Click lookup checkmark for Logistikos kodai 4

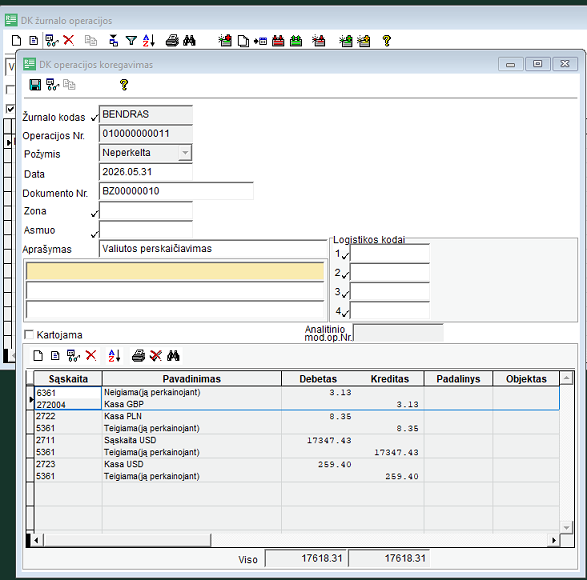[x=345, y=313]
